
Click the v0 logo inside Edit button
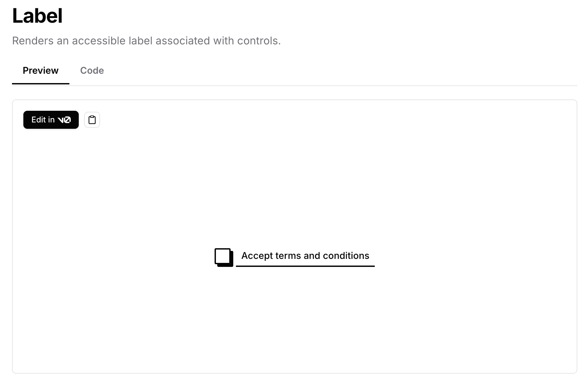pos(64,120)
